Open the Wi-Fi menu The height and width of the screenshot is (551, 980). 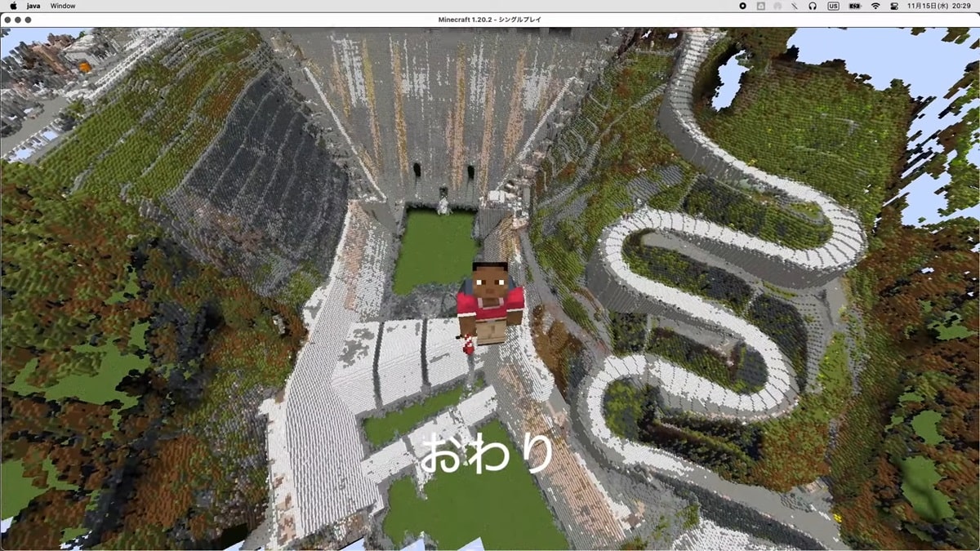(x=875, y=6)
